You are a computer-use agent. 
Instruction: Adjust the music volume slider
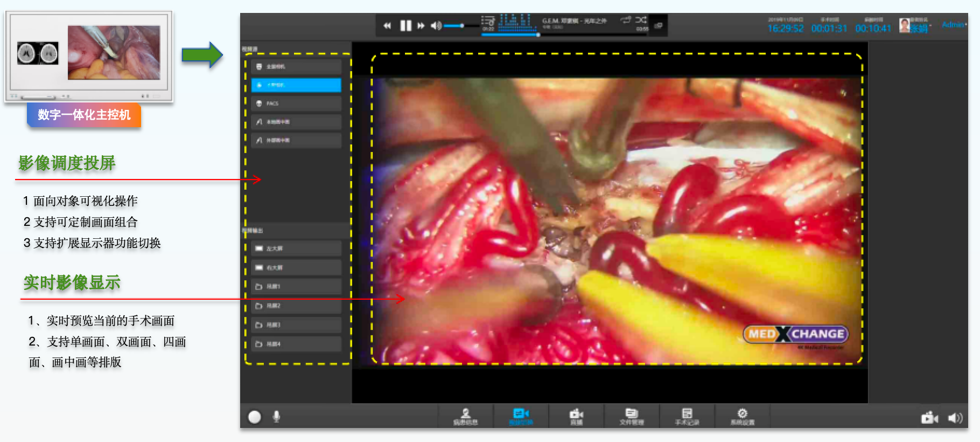(461, 25)
